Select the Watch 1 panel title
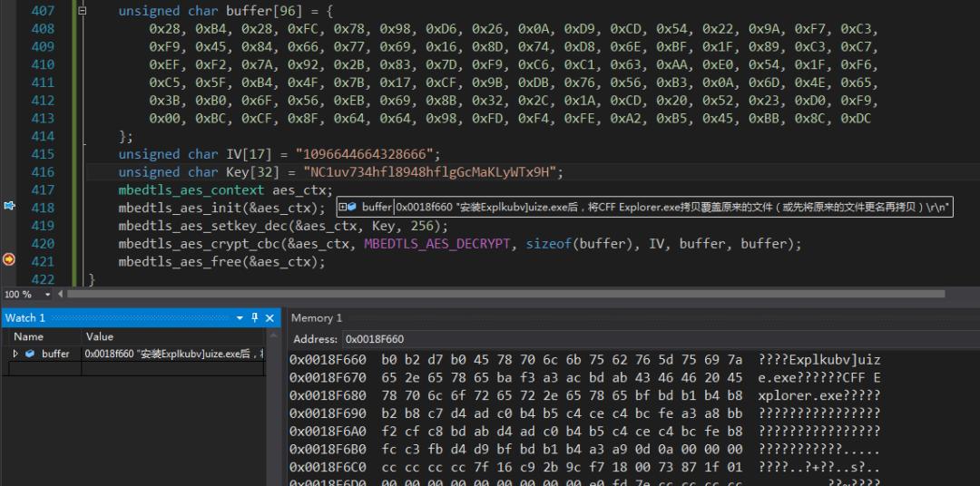Viewport: 980px width, 486px height. [x=25, y=318]
